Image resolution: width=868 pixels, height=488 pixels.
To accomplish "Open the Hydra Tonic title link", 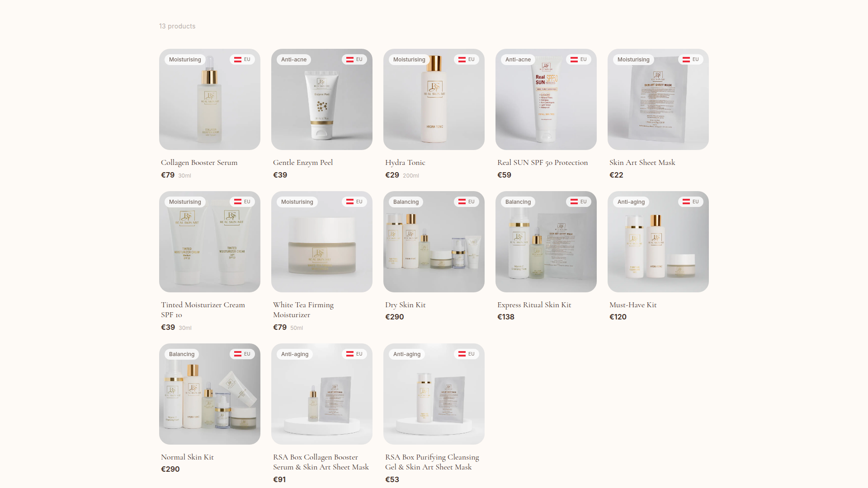I will click(405, 163).
